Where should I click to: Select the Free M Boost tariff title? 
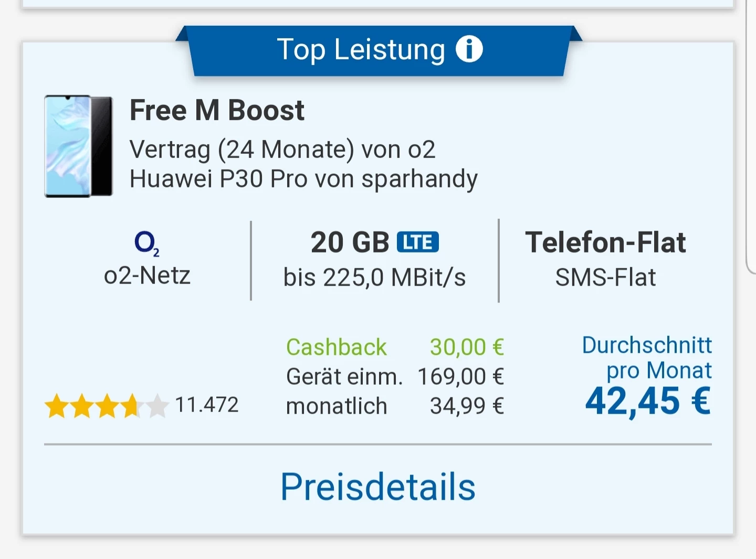pyautogui.click(x=217, y=110)
